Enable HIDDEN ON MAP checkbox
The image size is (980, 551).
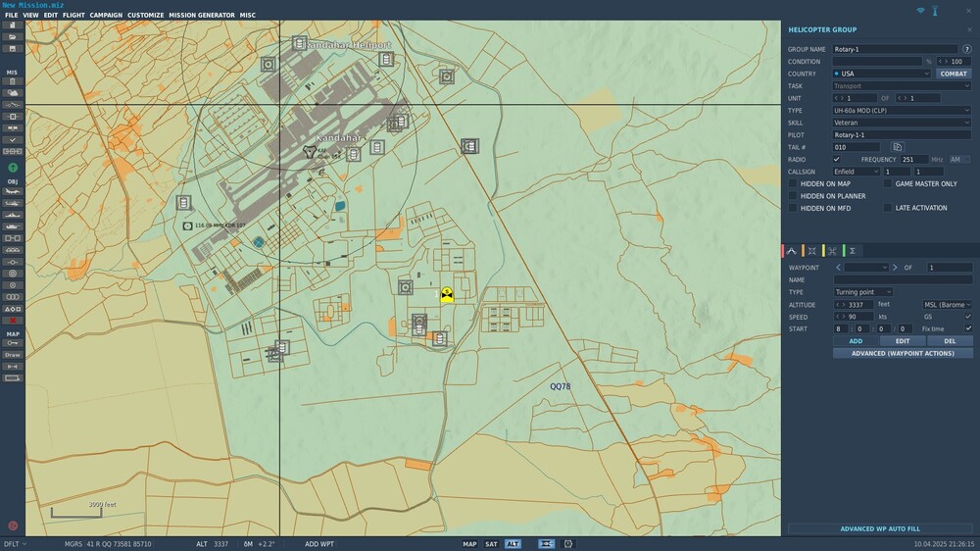coord(793,184)
